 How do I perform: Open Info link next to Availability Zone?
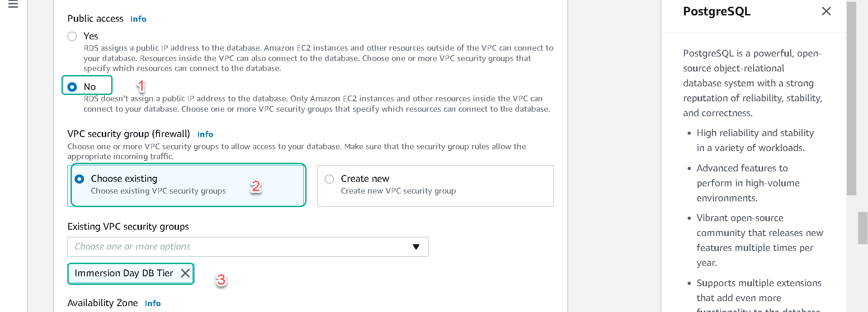click(153, 303)
